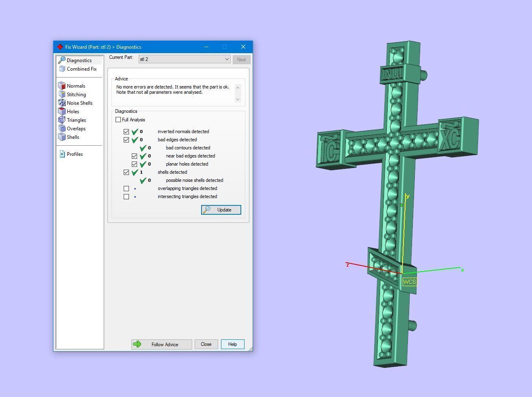
Task: Uncheck planar holes detected
Action: pyautogui.click(x=134, y=164)
